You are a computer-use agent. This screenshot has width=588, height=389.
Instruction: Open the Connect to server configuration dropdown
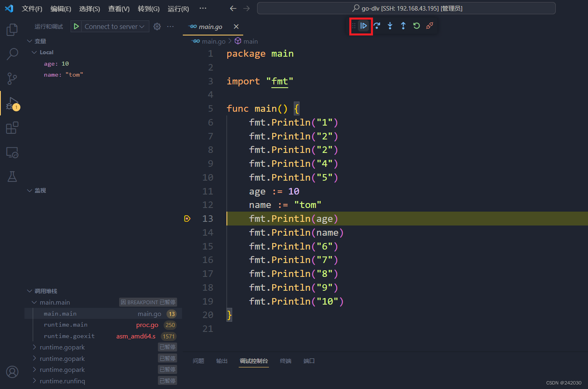click(114, 27)
